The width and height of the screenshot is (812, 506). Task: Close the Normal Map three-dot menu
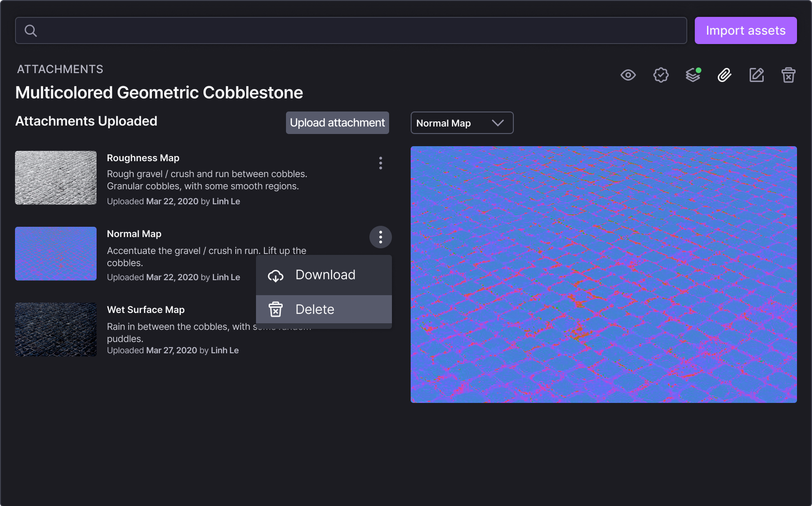point(381,238)
